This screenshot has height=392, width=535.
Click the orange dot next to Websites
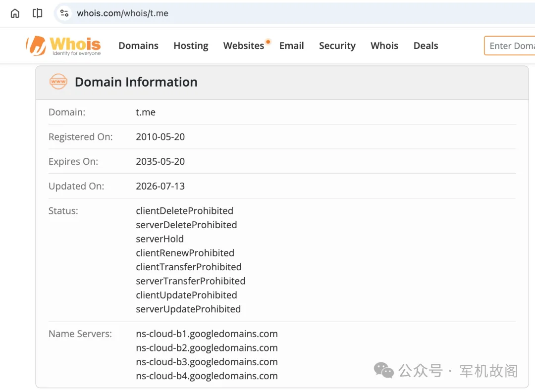pyautogui.click(x=268, y=42)
